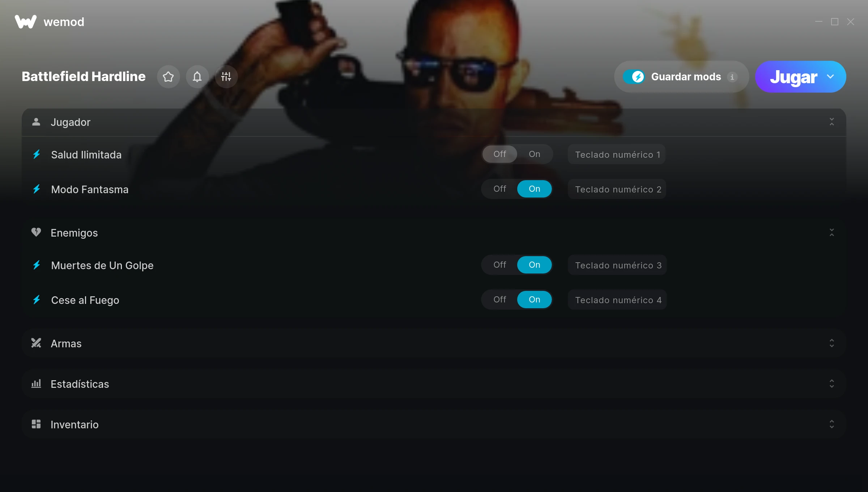Change hotkey Teclado numérico 3

pyautogui.click(x=617, y=265)
